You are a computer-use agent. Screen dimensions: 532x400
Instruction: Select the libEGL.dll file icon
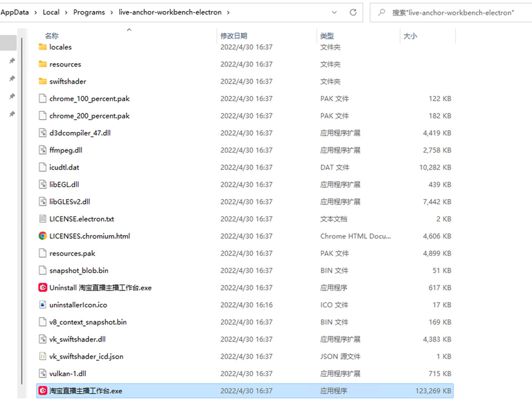coord(43,184)
